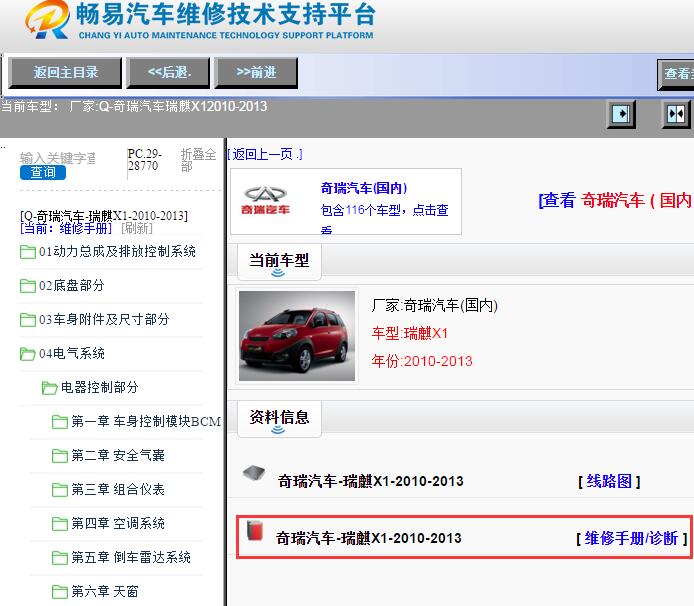Viewport: 694px width, 606px height.
Task: Click folder icon of 第二章 安全气囊
Action: tap(60, 456)
